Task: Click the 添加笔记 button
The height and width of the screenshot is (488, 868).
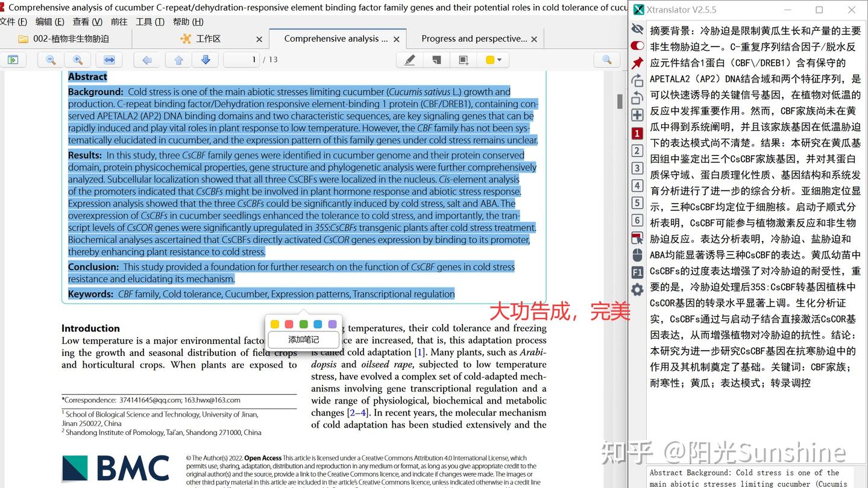Action: click(303, 339)
